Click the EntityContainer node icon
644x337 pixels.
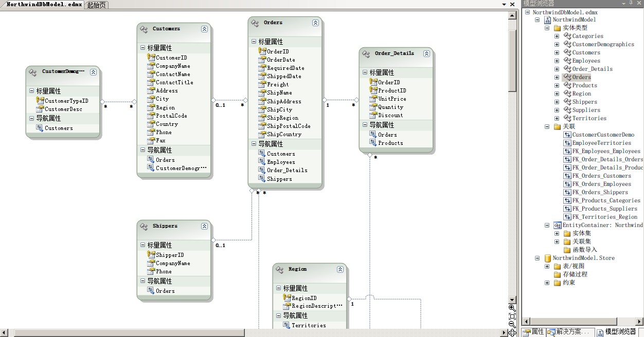557,225
